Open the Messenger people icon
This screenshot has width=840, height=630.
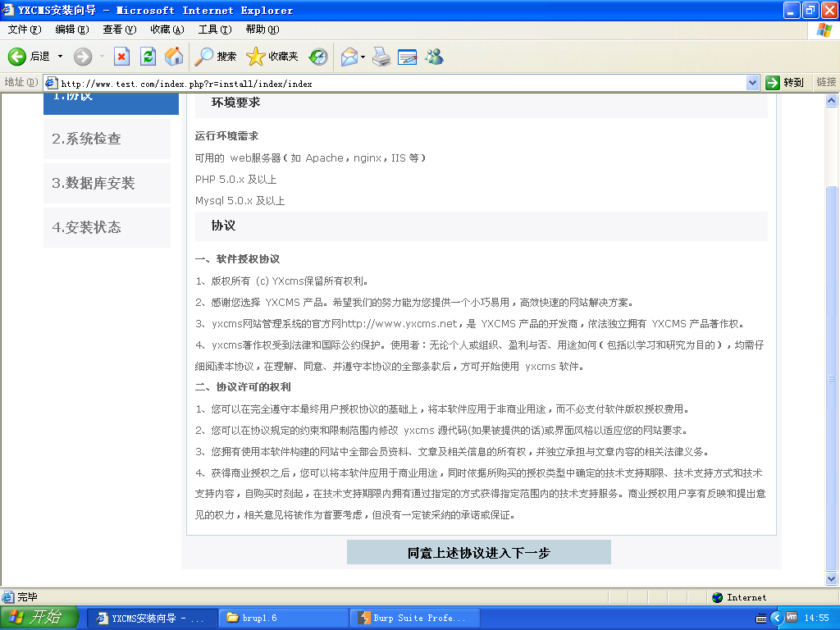pos(434,57)
